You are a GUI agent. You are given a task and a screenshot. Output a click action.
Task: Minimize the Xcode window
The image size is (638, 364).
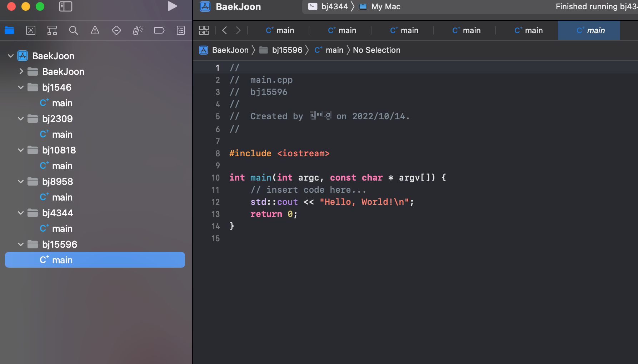(26, 6)
